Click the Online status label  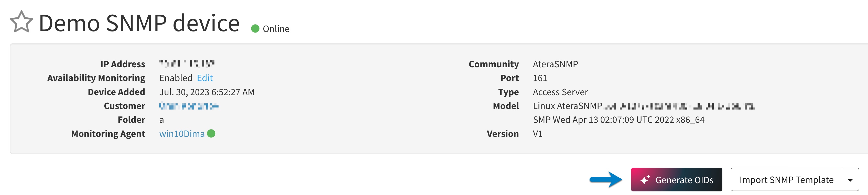[x=276, y=29]
